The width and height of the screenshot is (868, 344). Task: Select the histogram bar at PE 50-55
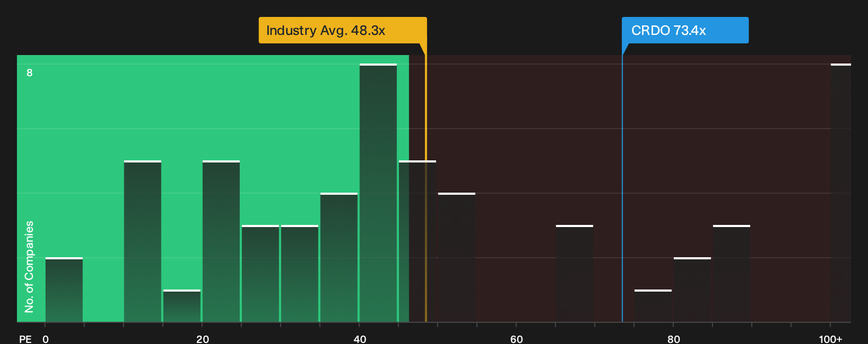(457, 258)
